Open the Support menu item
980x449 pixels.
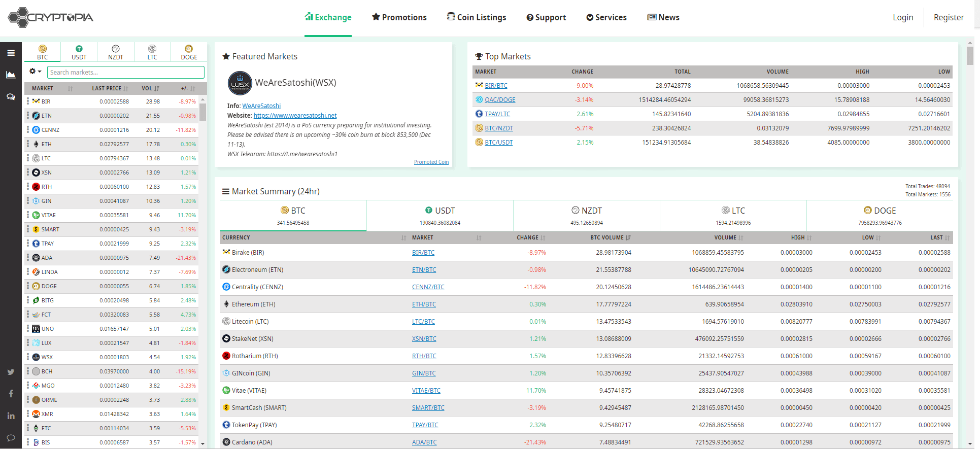(546, 17)
